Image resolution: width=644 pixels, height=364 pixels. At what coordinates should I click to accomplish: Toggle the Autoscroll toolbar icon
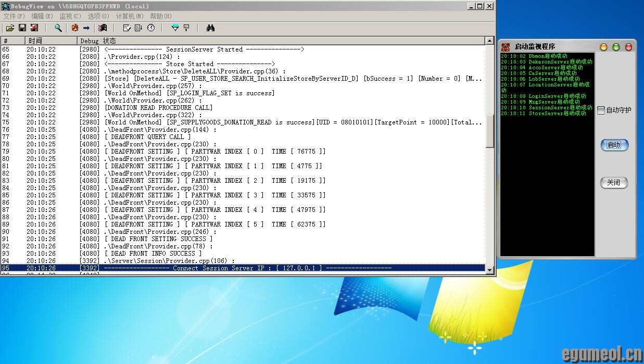click(138, 28)
